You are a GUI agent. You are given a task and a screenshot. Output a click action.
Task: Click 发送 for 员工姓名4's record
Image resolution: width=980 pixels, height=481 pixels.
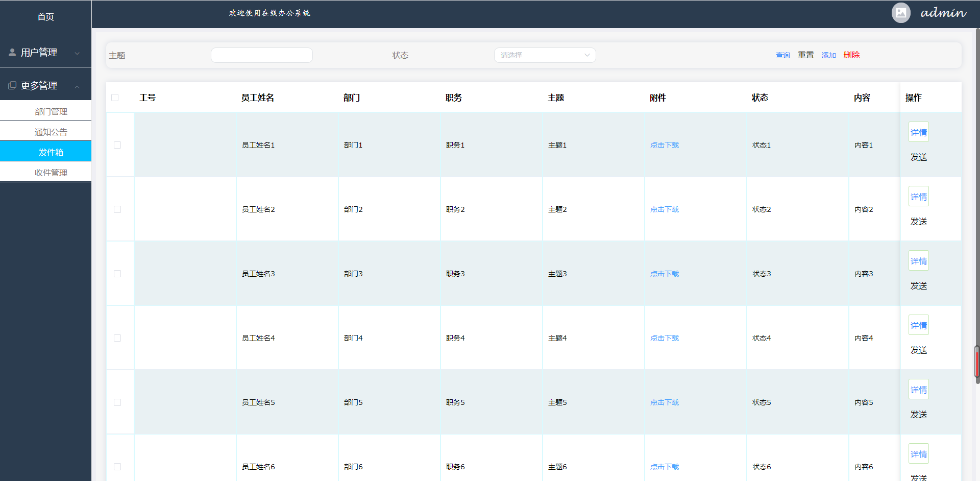[918, 350]
